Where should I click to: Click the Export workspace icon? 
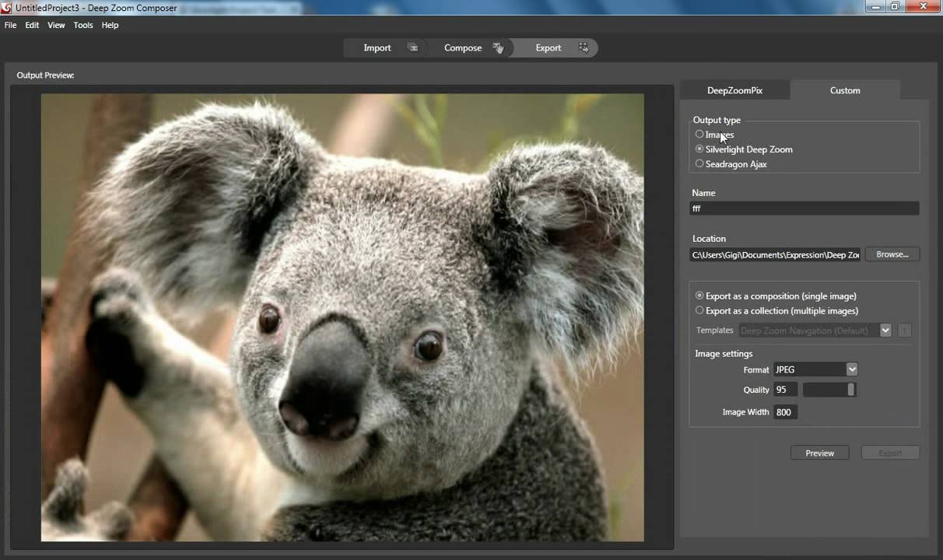pyautogui.click(x=584, y=47)
